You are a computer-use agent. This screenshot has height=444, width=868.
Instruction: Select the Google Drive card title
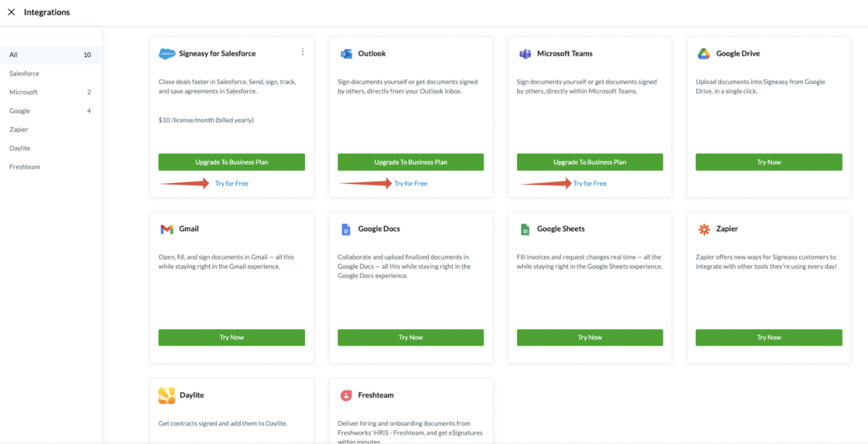(738, 54)
